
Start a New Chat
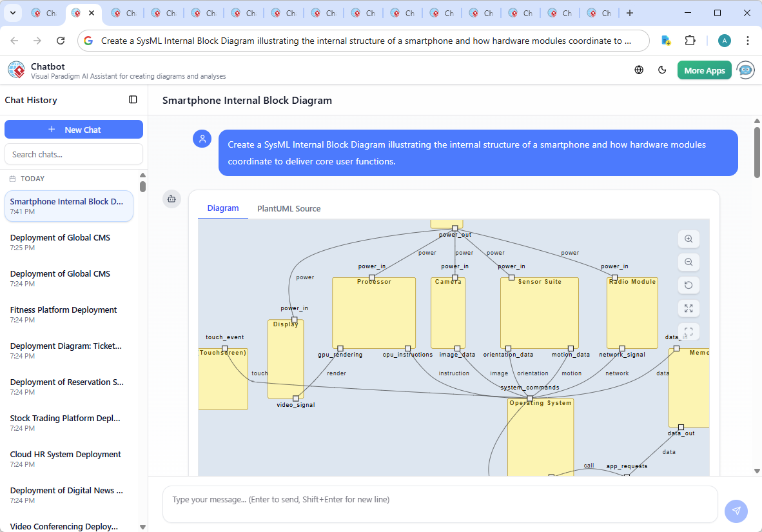pyautogui.click(x=73, y=129)
